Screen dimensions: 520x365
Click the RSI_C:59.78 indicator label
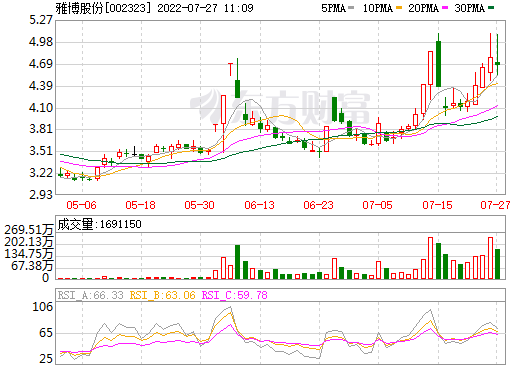[235, 295]
